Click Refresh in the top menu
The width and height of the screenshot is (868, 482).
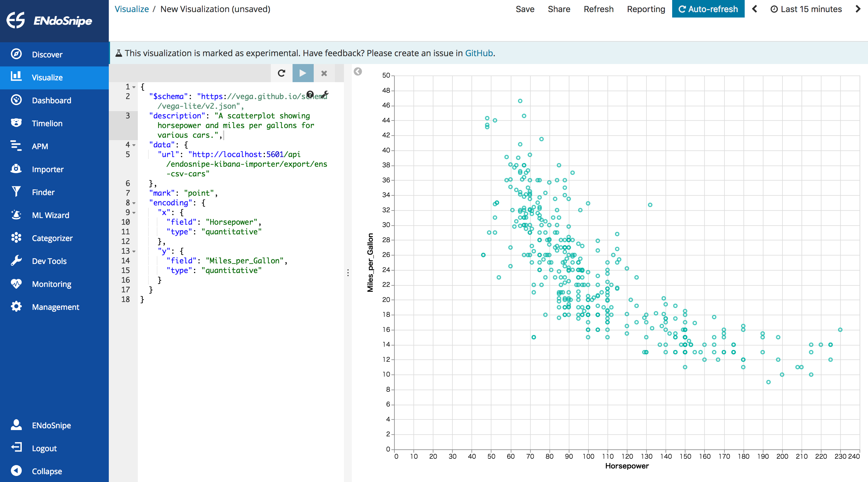pos(598,9)
